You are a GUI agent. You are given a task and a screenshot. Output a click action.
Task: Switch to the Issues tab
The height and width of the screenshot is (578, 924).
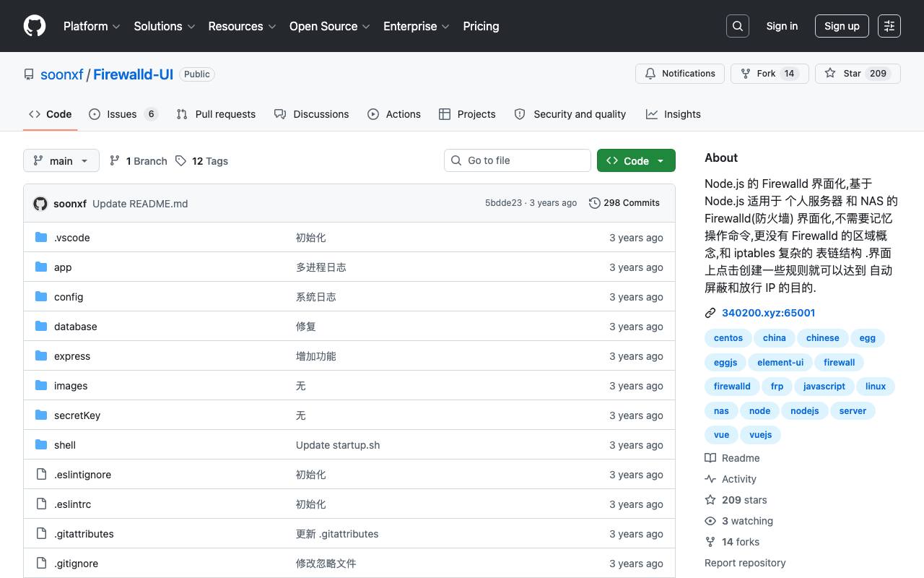coord(123,114)
